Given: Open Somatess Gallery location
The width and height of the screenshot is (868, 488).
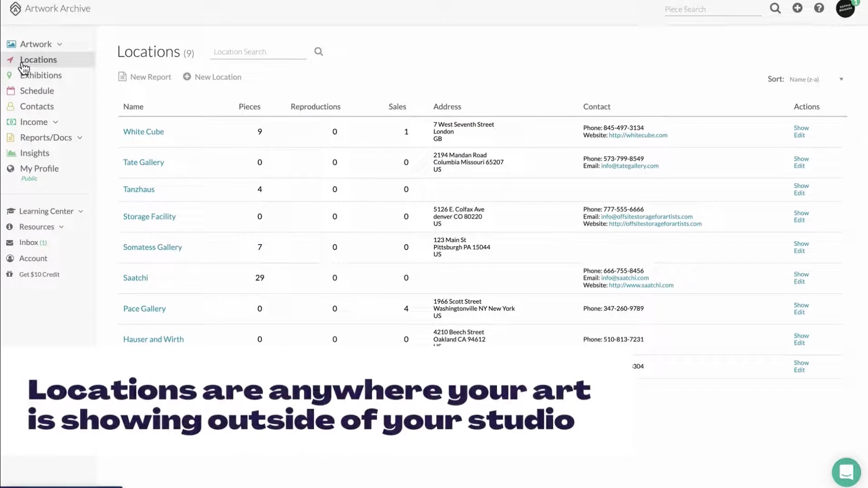Looking at the screenshot, I should pyautogui.click(x=152, y=247).
